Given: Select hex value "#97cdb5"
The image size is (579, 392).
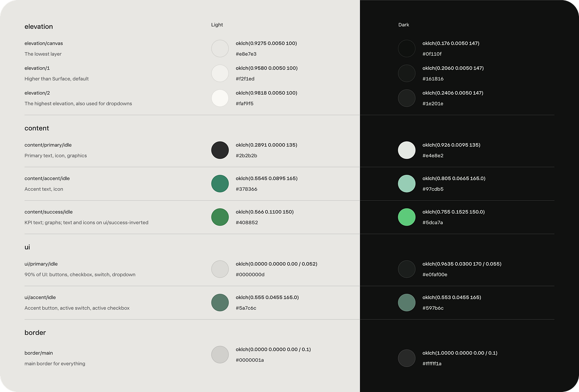Looking at the screenshot, I should coord(433,189).
